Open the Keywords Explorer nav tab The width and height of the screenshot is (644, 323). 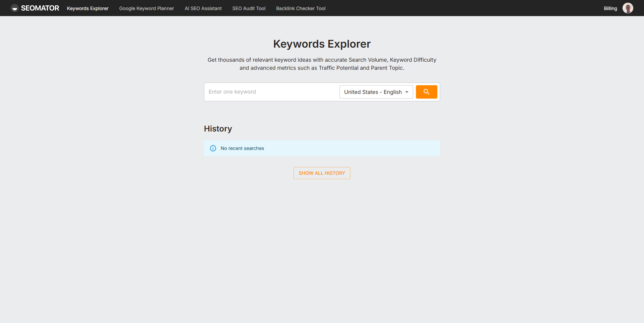coord(88,8)
